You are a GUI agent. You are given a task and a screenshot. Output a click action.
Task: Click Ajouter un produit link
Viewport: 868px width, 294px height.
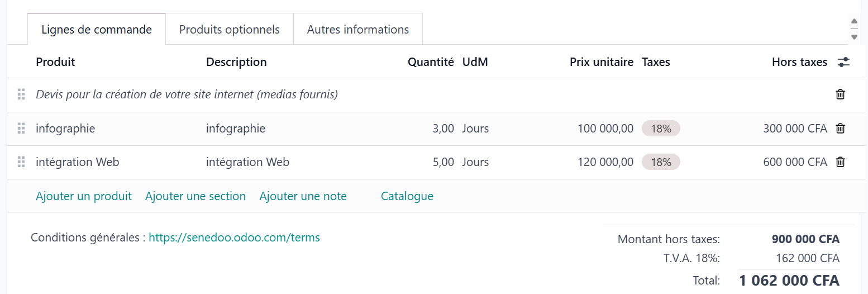tap(84, 196)
